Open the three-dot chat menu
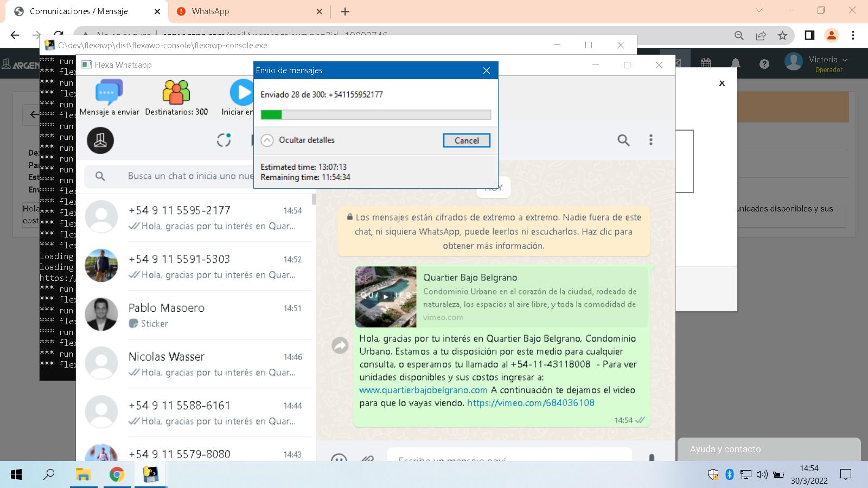Image resolution: width=868 pixels, height=488 pixels. tap(651, 140)
